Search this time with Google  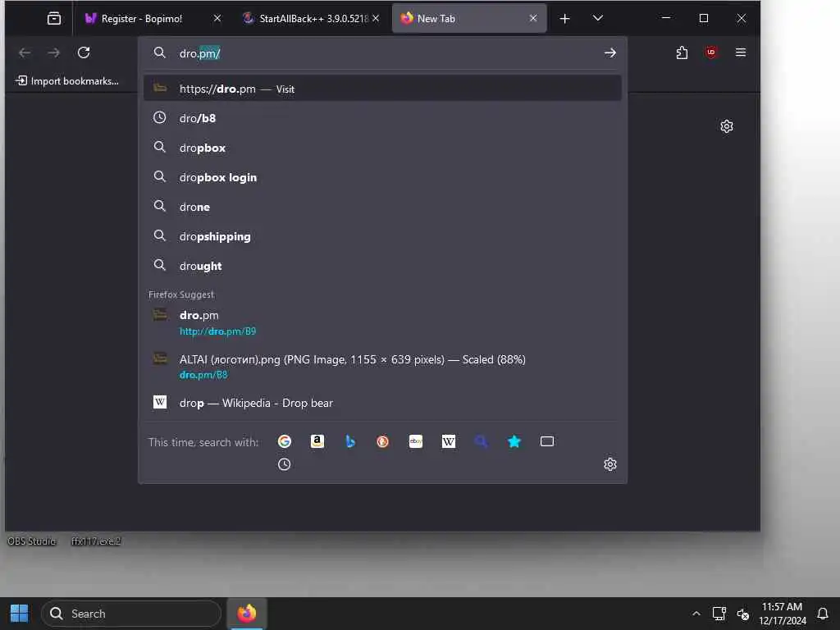(285, 441)
